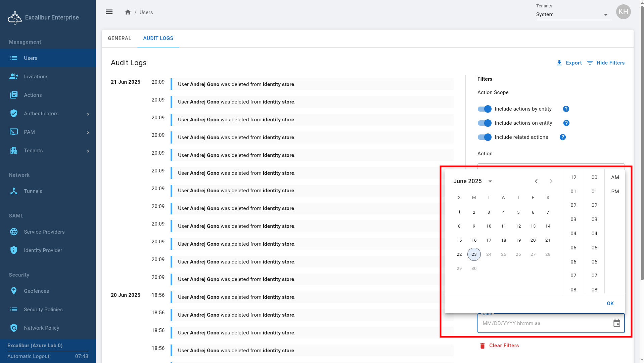The height and width of the screenshot is (363, 644).
Task: Turn off Include related actions switch
Action: click(485, 137)
